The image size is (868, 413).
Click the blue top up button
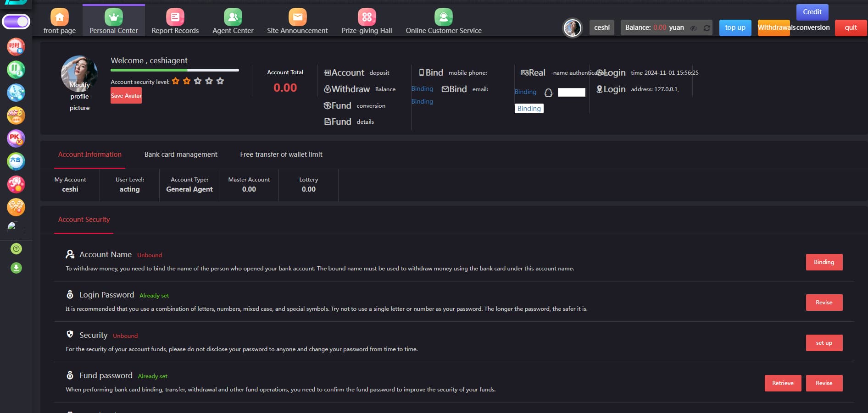coord(735,28)
